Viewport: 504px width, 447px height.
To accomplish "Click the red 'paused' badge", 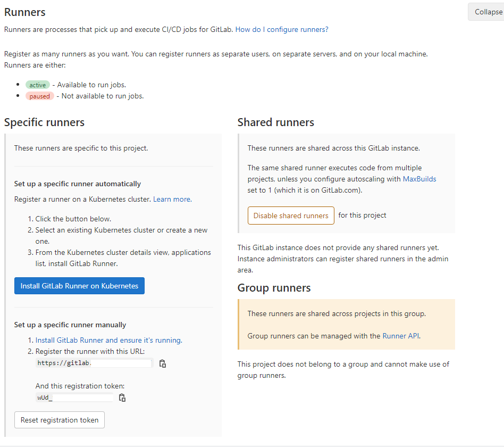I will 39,96.
